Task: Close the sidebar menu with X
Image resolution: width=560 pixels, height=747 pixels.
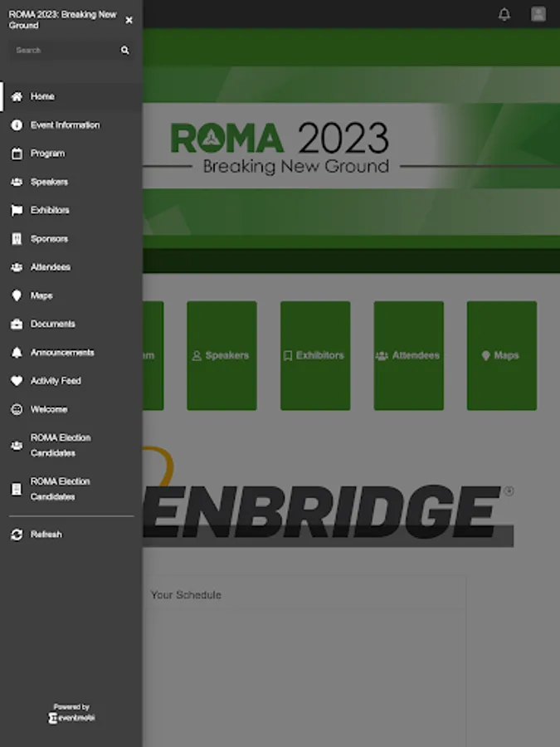Action: 129,20
